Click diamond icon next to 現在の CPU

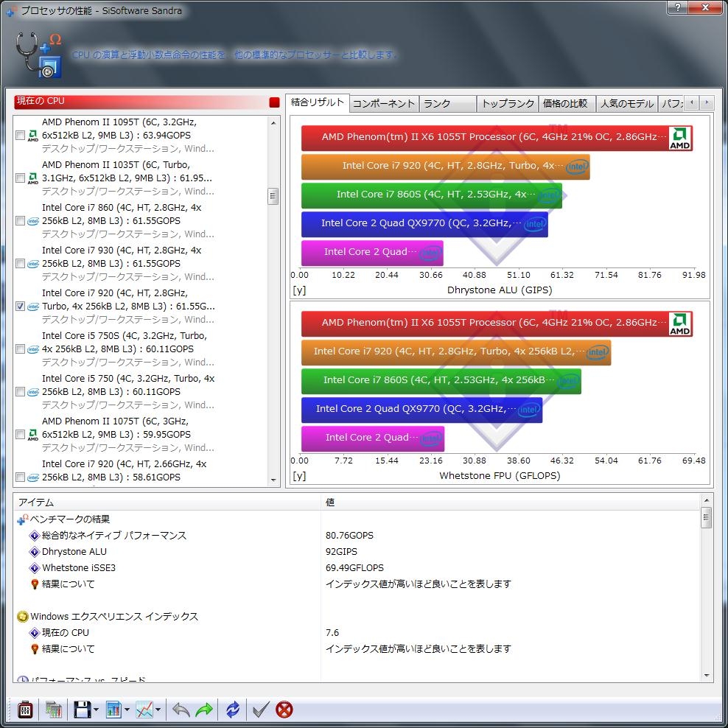click(x=35, y=633)
